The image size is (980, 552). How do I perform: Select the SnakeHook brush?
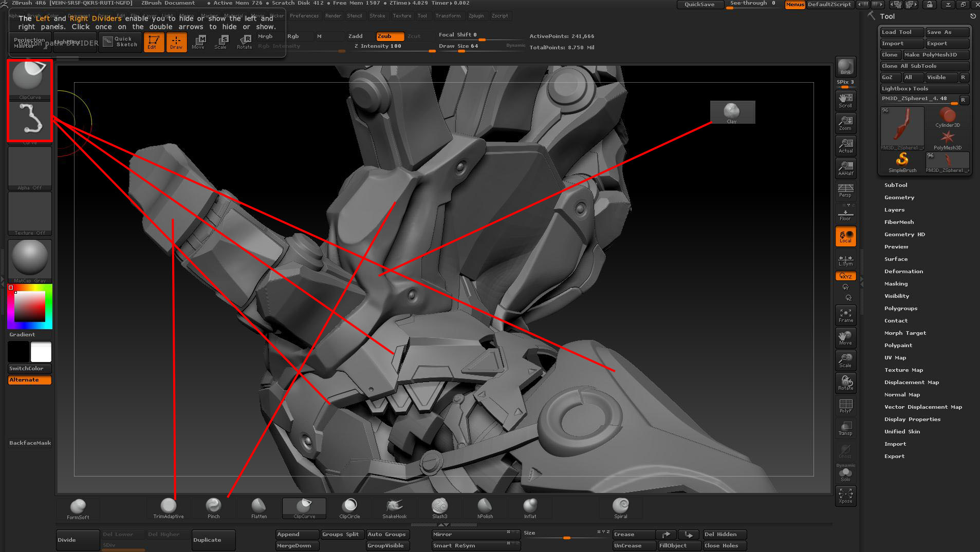click(395, 508)
